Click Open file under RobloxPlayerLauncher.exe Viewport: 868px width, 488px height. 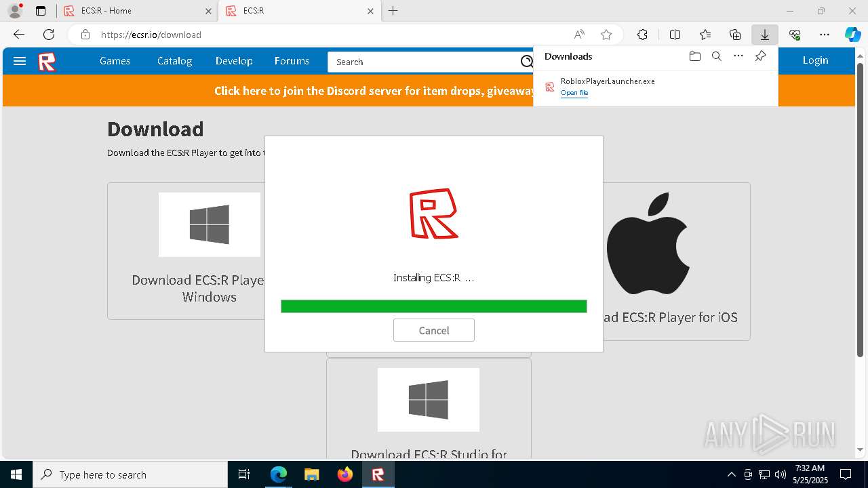coord(574,93)
